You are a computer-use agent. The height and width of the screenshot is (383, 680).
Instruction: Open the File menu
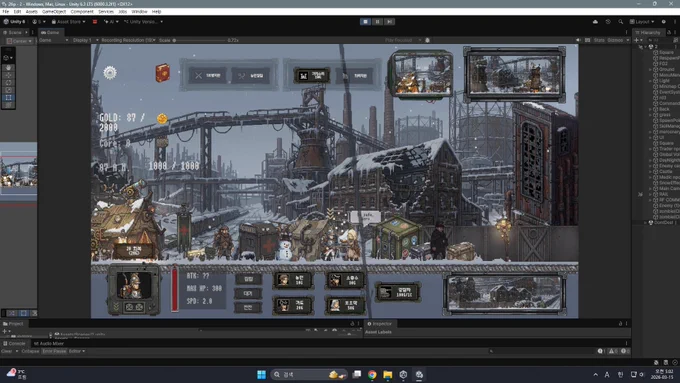(x=6, y=12)
